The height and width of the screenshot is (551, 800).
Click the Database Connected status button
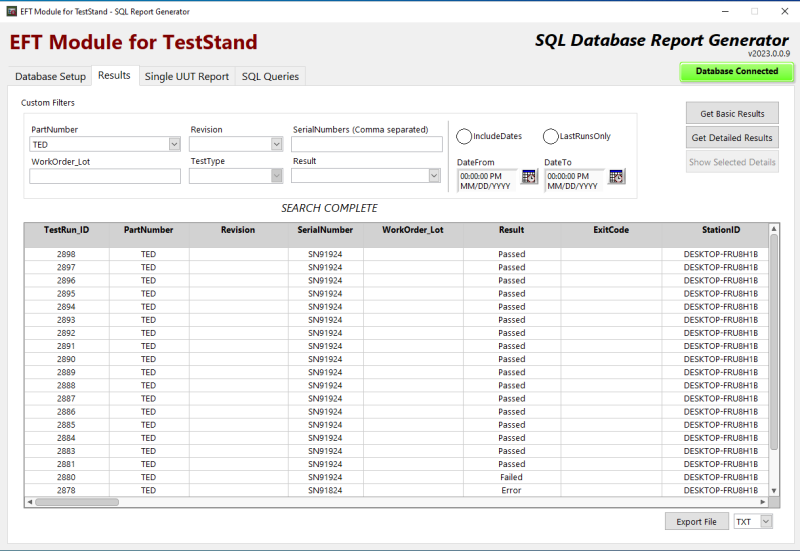[x=737, y=71]
